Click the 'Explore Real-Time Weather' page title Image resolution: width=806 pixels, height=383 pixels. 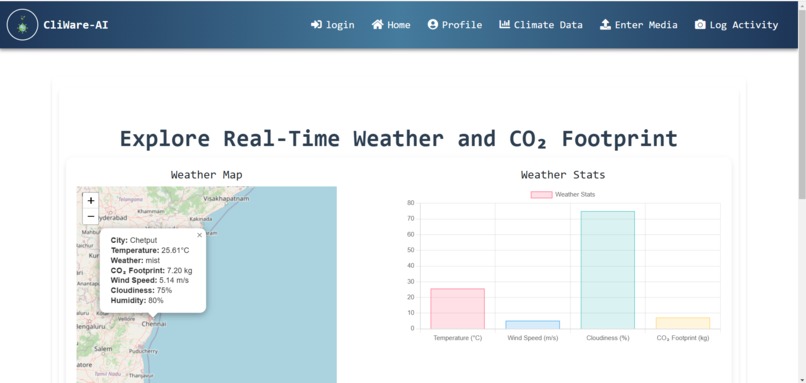coord(398,139)
